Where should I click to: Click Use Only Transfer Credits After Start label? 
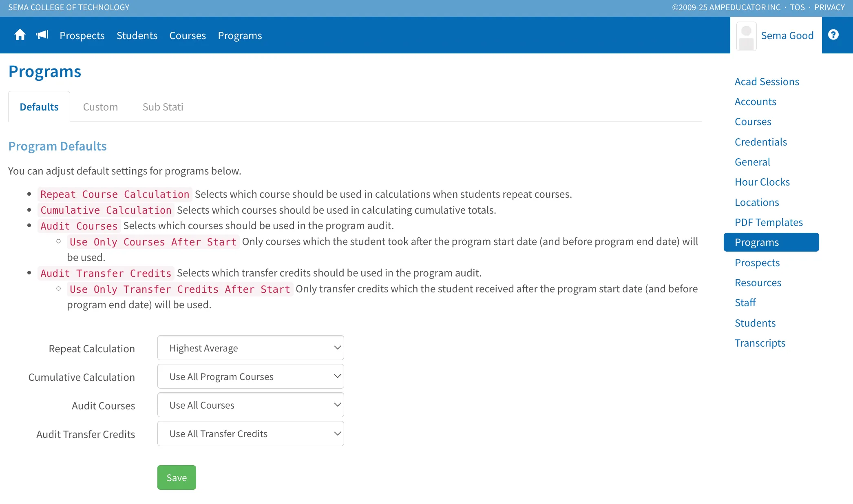(180, 289)
